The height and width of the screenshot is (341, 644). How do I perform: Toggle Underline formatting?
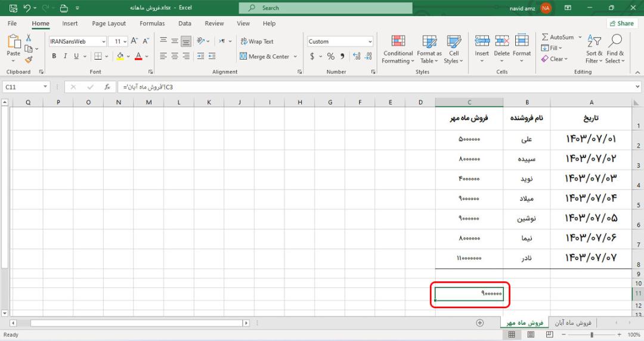(76, 56)
